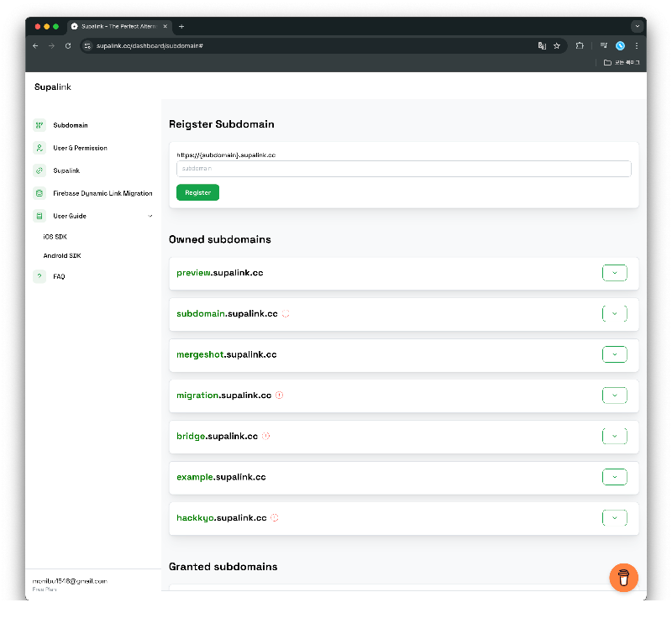Go to Subdomain in the sidebar

(71, 125)
